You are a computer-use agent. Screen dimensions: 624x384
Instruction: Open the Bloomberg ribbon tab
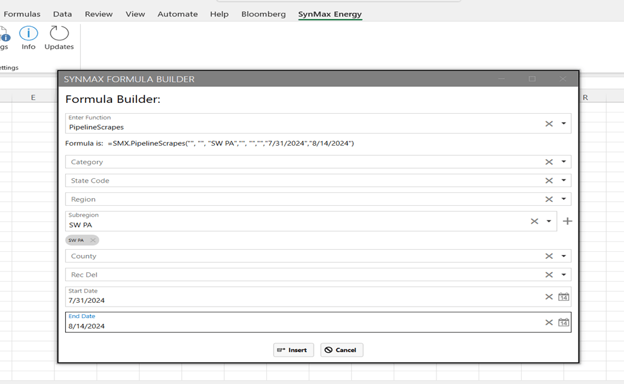click(x=263, y=14)
